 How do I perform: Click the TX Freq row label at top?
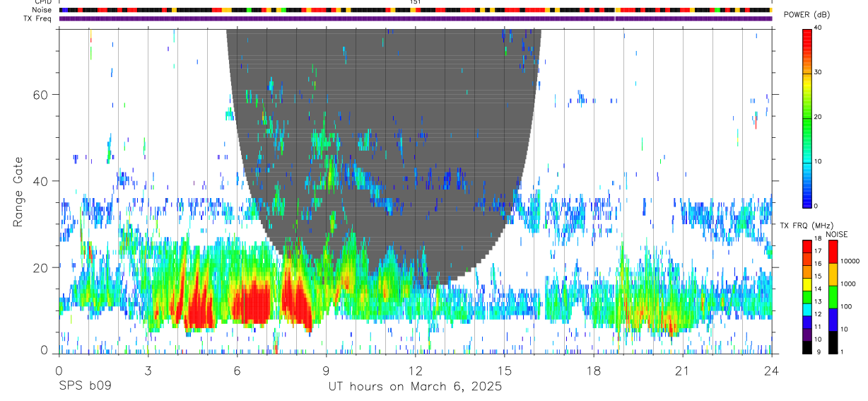pyautogui.click(x=37, y=18)
